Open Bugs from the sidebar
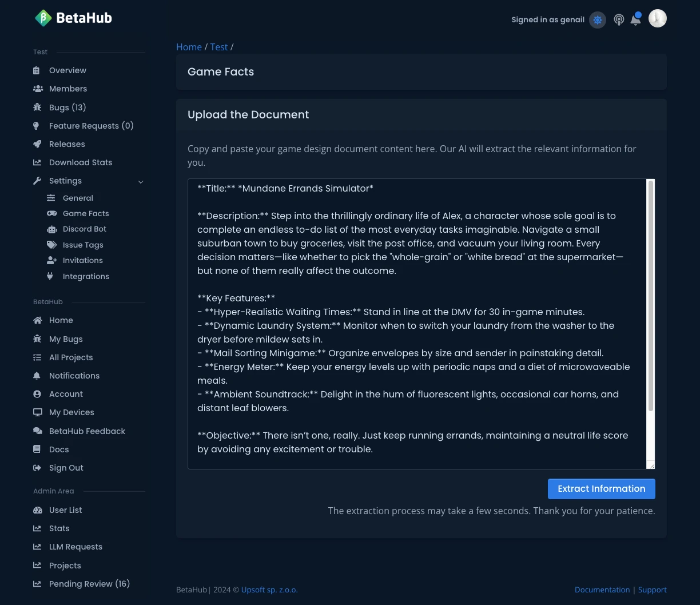 [67, 108]
